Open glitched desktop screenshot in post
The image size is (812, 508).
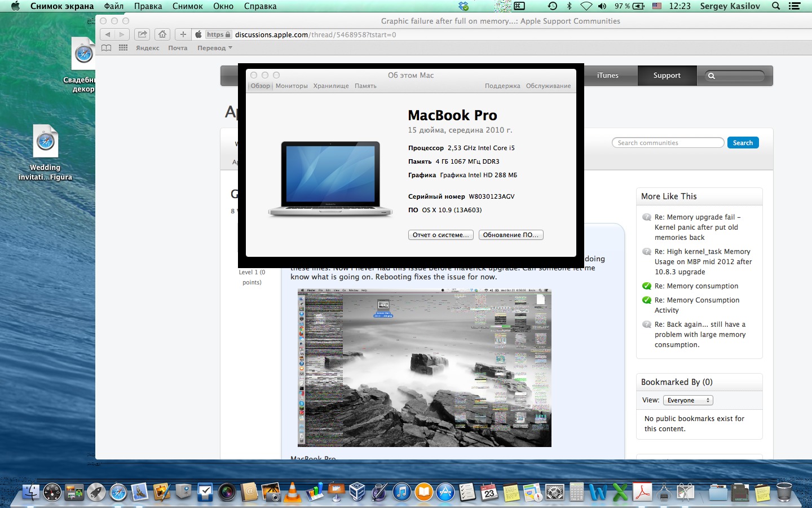425,368
